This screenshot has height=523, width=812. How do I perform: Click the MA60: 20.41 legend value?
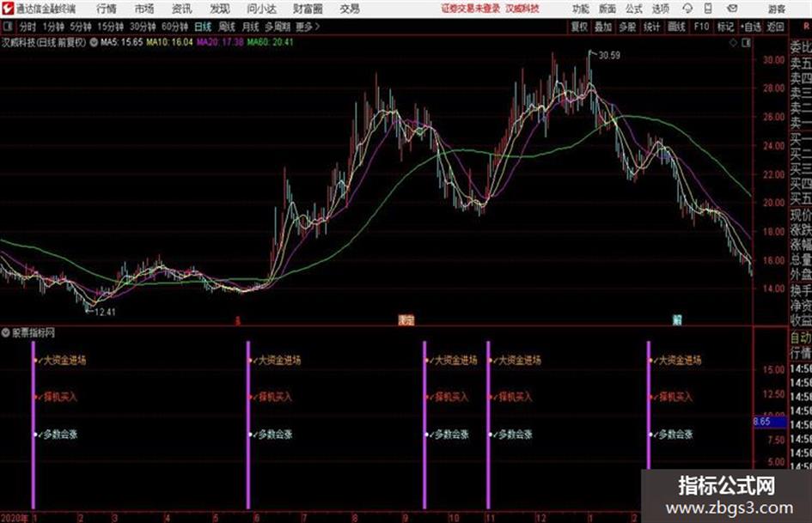271,42
